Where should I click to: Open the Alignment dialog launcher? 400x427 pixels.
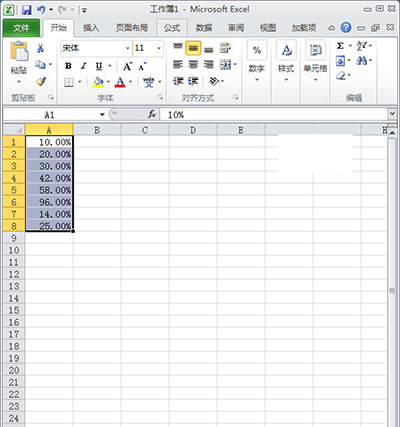[x=236, y=97]
